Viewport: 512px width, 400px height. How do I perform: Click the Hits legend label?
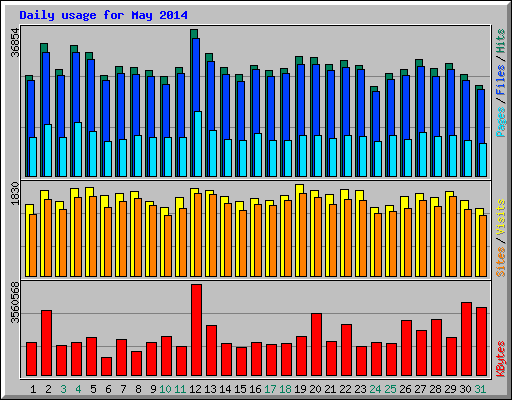point(501,41)
